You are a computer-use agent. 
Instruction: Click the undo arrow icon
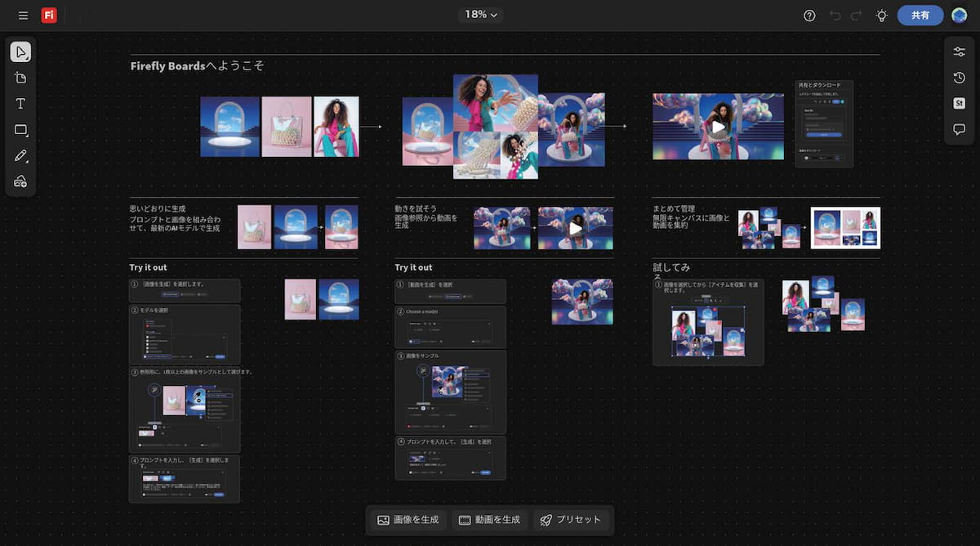(x=835, y=16)
